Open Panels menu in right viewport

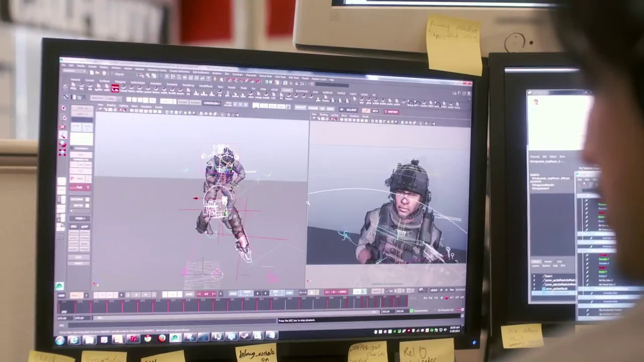[365, 117]
